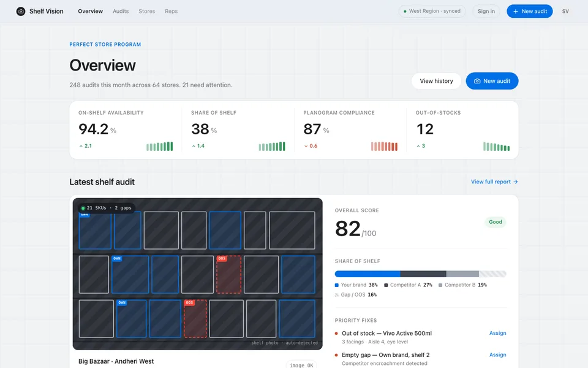The height and width of the screenshot is (368, 588).
Task: Click the gray Competitor B legend square
Action: pyautogui.click(x=440, y=285)
